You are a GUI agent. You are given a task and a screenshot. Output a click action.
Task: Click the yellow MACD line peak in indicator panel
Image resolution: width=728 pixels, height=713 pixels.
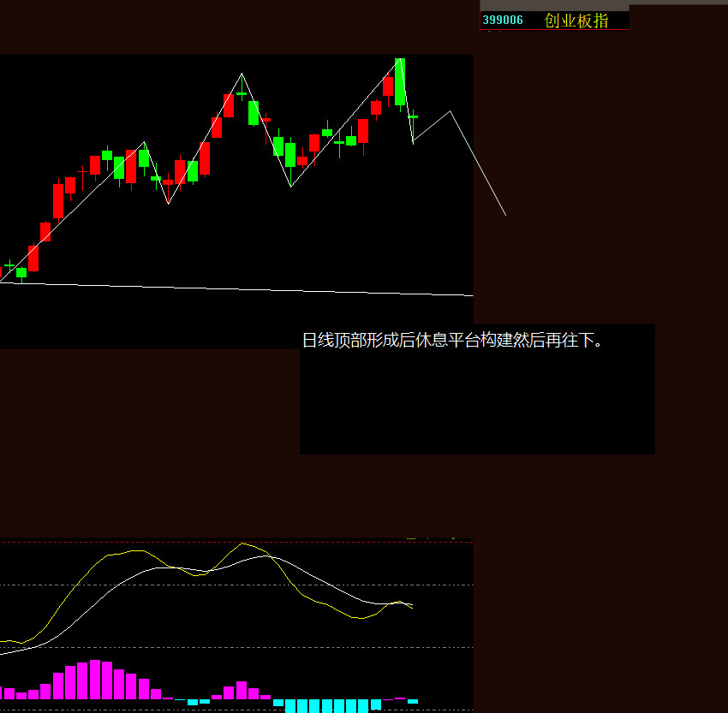[x=242, y=544]
